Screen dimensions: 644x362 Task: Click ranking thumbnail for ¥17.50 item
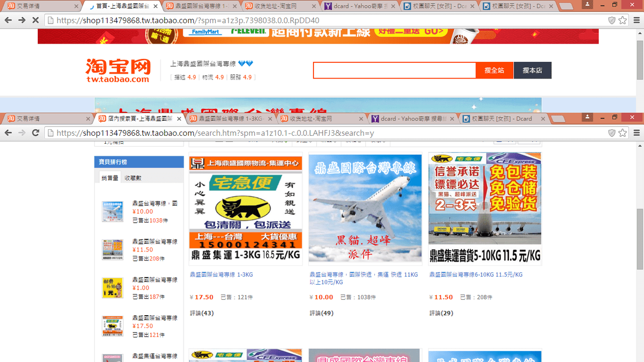[x=112, y=326]
